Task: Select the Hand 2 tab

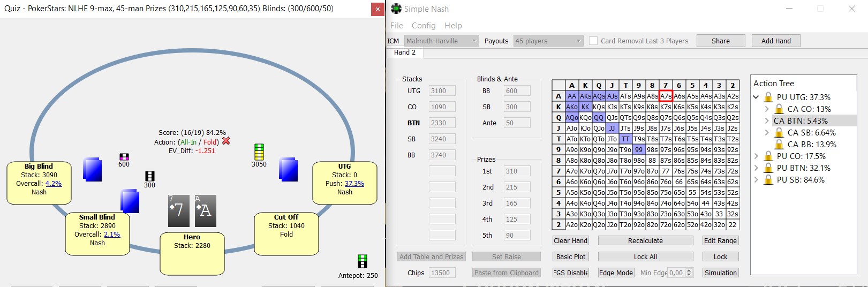Action: coord(405,52)
